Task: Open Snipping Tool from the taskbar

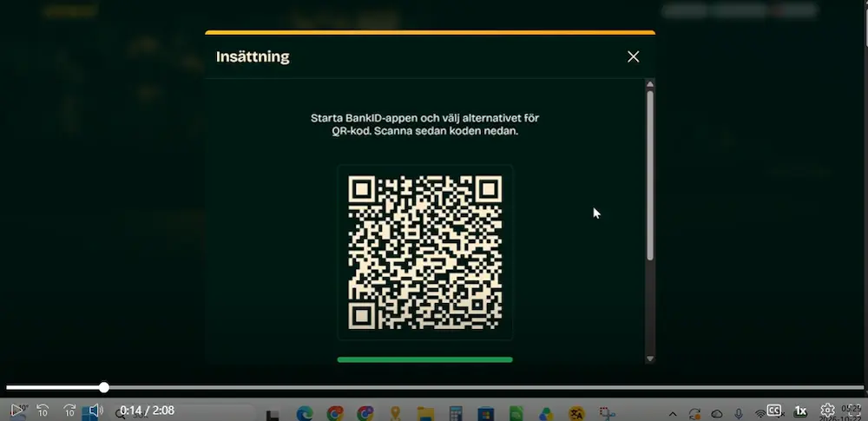Action: coord(608,413)
